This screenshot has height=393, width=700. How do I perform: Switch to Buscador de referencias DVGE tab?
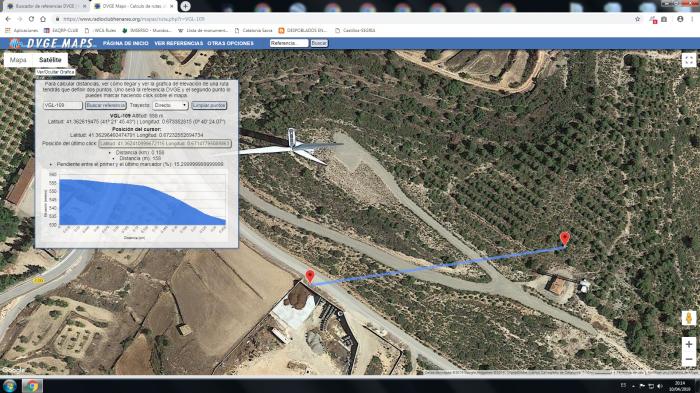coord(46,6)
